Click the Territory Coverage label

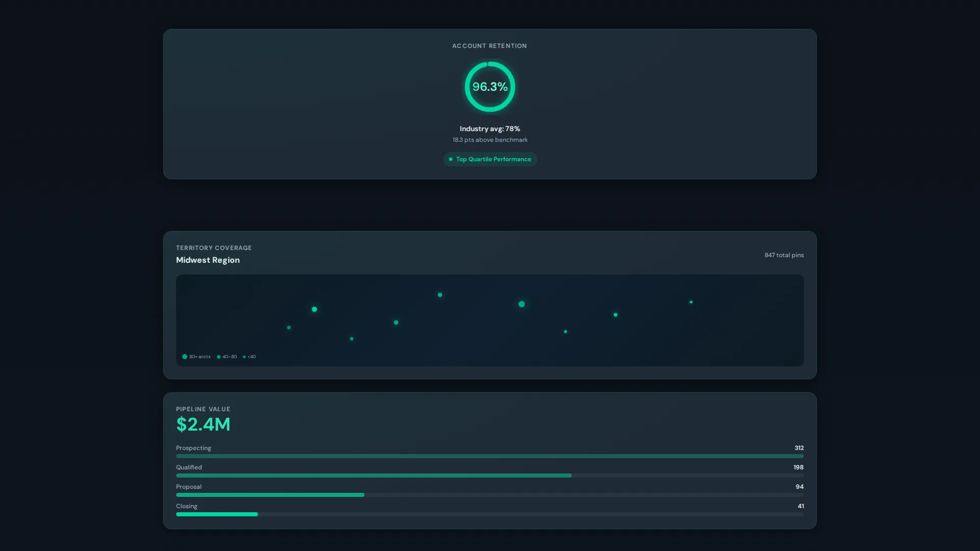coord(214,248)
